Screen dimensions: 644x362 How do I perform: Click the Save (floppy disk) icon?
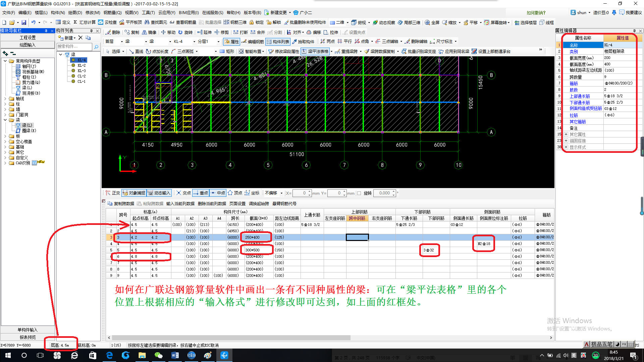click(24, 22)
